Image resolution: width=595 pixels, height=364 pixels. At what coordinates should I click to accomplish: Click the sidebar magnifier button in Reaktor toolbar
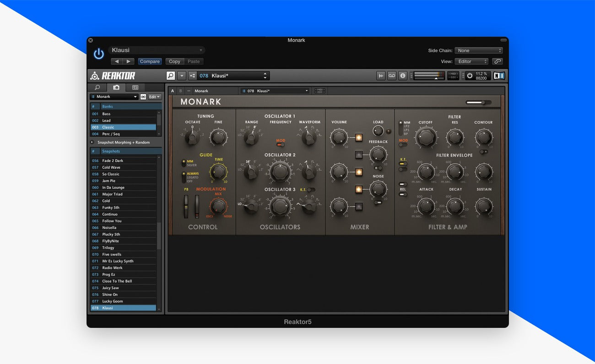pyautogui.click(x=171, y=76)
